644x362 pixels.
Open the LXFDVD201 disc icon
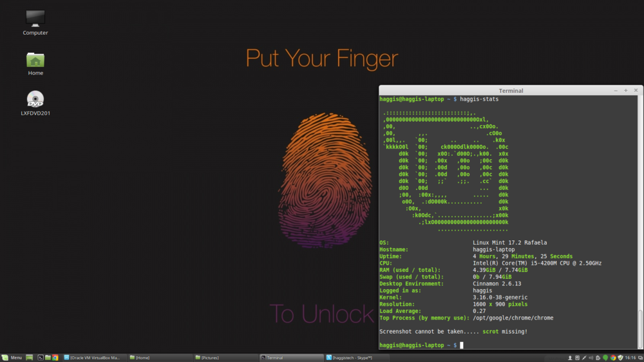35,103
